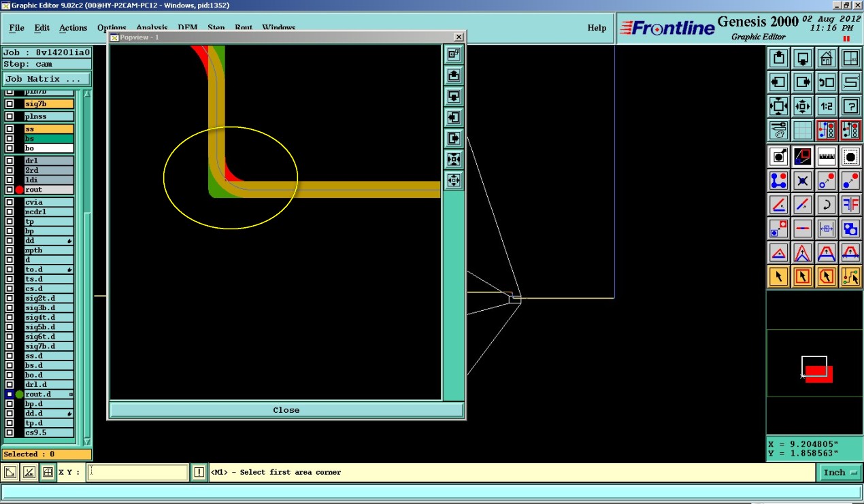Enable the checkbox for layer drl
The height and width of the screenshot is (504, 864).
(x=10, y=161)
